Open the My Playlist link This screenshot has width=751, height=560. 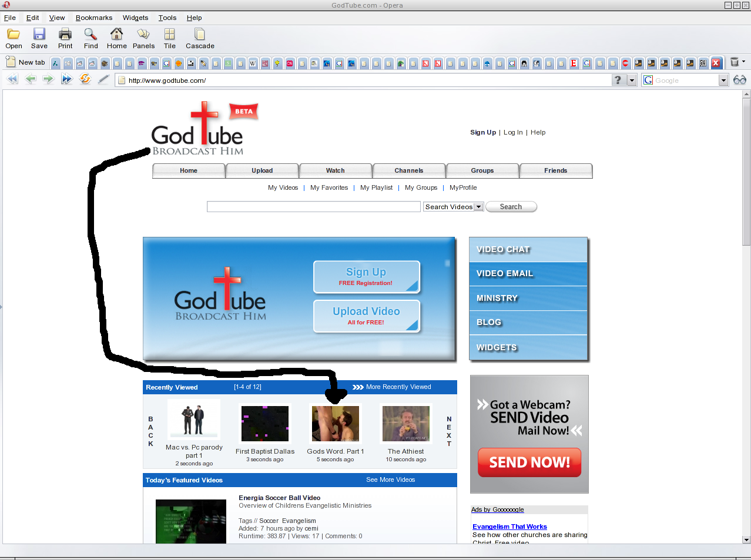click(x=377, y=188)
